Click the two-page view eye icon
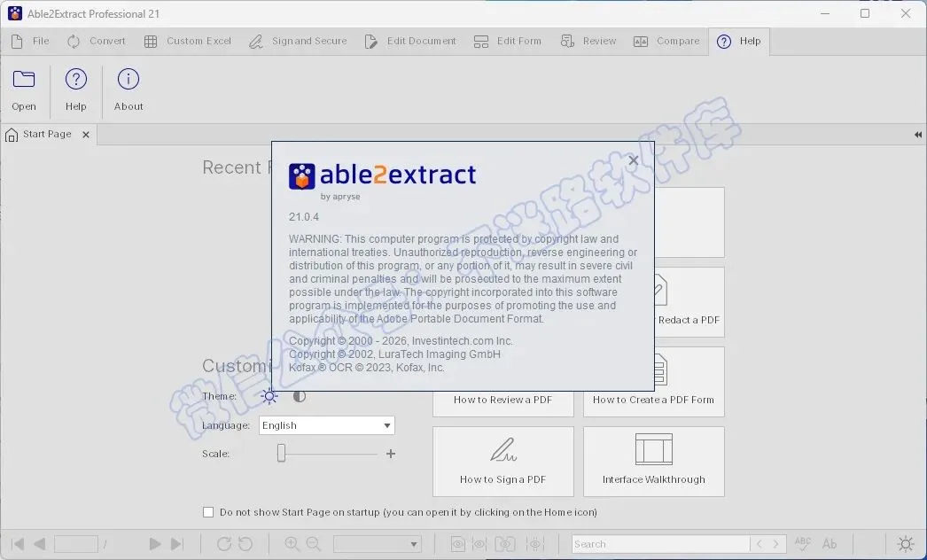The height and width of the screenshot is (560, 927). pyautogui.click(x=505, y=544)
